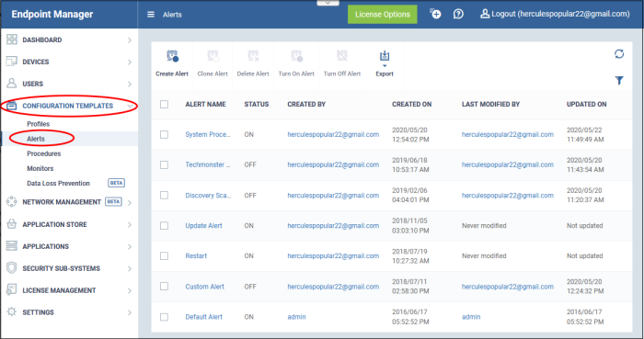Click admin in Created By column
The height and width of the screenshot is (339, 644).
pos(296,317)
